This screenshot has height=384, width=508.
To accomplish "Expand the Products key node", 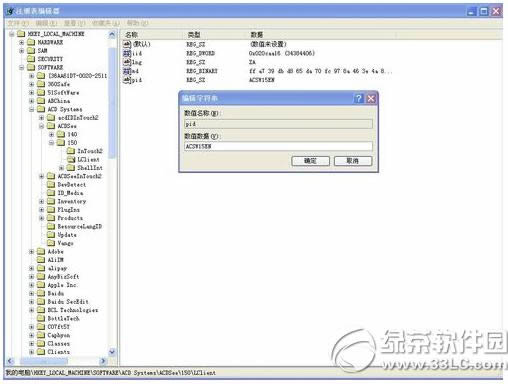I will 42,218.
